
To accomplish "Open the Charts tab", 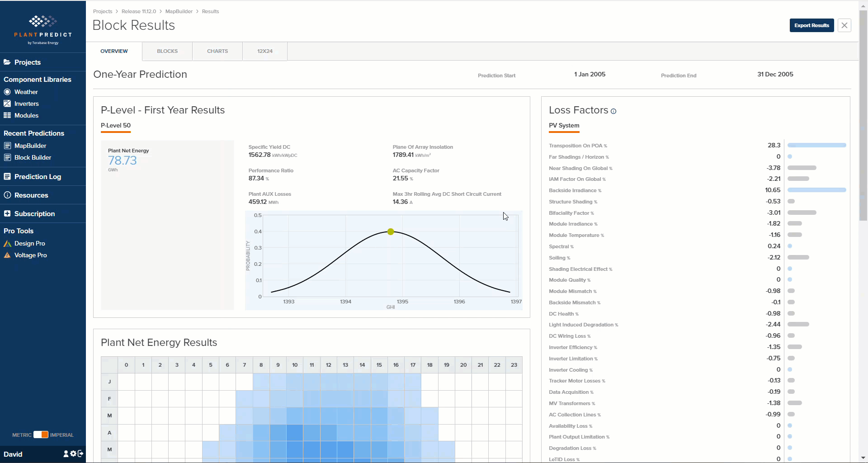I will click(x=217, y=51).
